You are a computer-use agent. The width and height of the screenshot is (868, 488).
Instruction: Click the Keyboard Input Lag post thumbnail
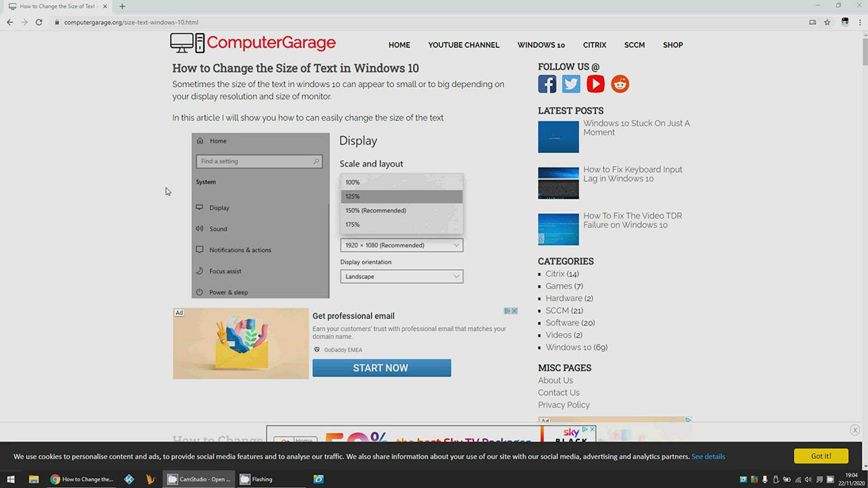click(x=558, y=183)
